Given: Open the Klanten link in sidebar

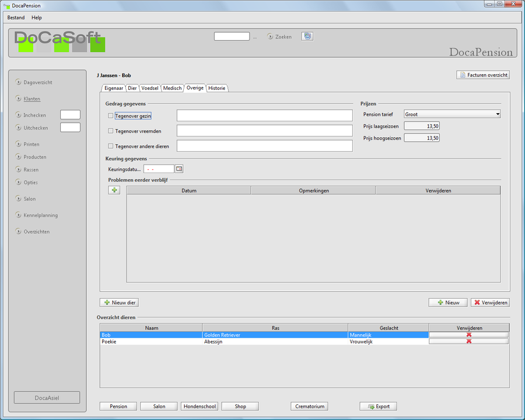Looking at the screenshot, I should (x=32, y=99).
